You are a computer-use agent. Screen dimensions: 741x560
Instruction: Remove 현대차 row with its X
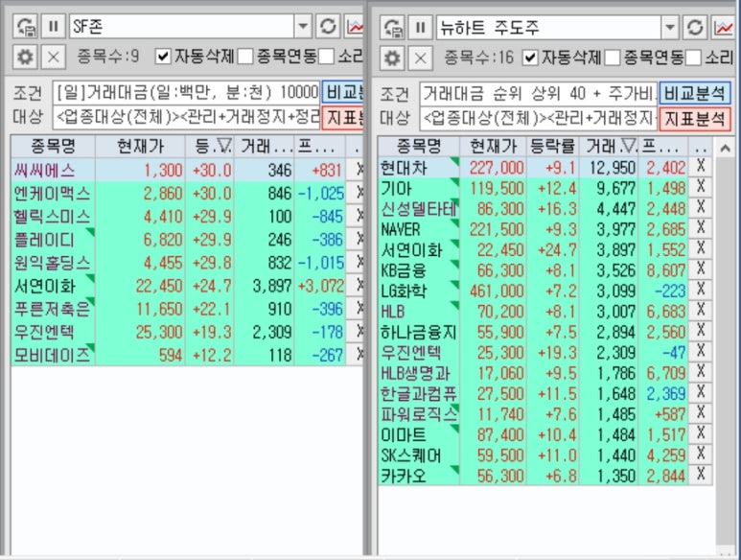(x=701, y=166)
